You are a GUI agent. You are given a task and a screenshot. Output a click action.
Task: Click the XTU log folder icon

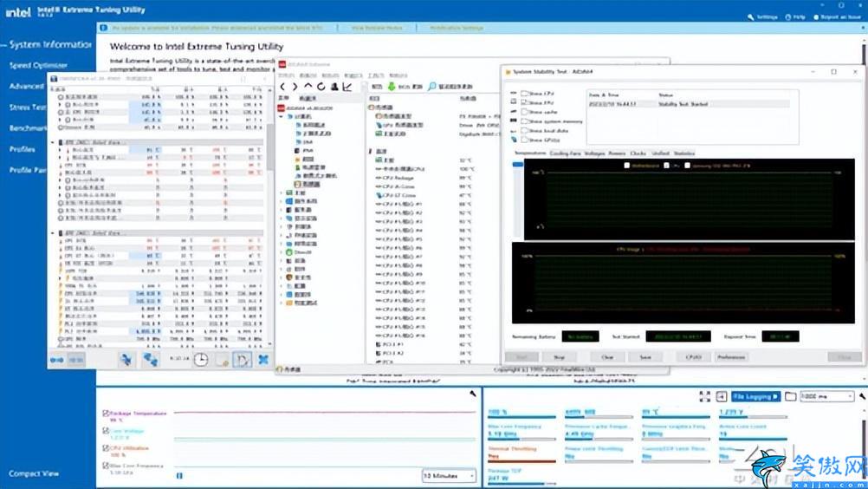point(791,396)
